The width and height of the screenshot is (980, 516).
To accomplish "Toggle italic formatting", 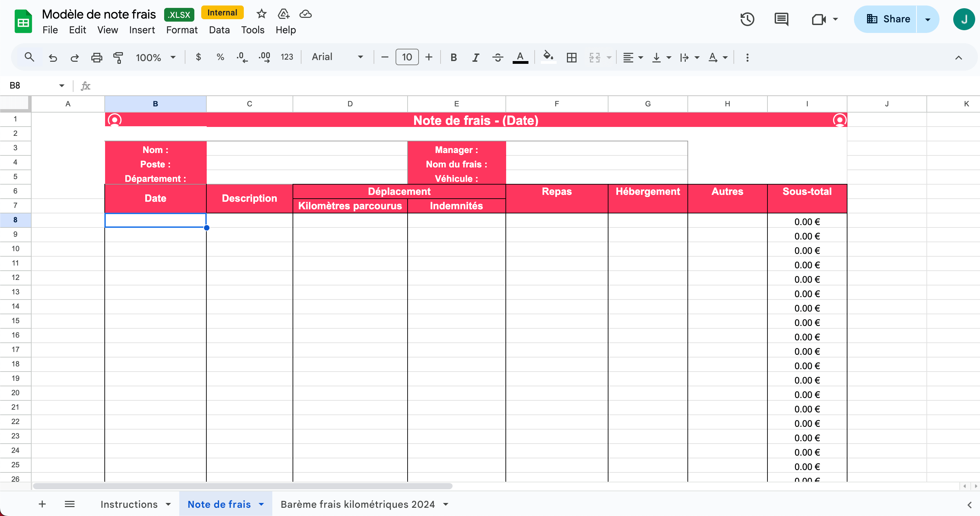I will [x=475, y=57].
